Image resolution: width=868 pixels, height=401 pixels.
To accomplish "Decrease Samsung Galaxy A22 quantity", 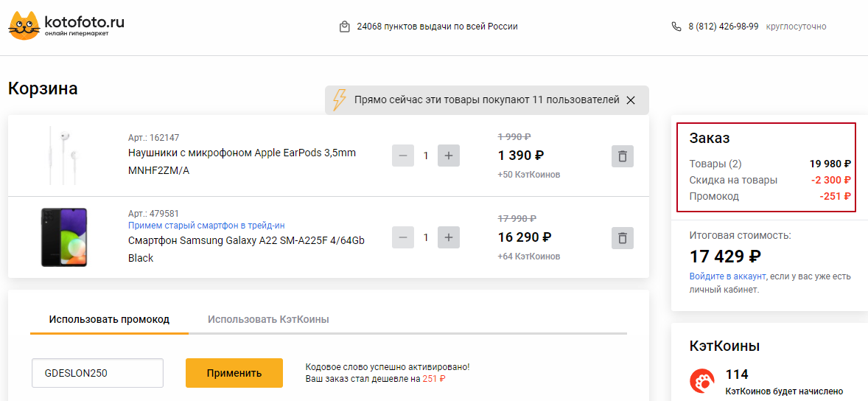I will tap(403, 238).
